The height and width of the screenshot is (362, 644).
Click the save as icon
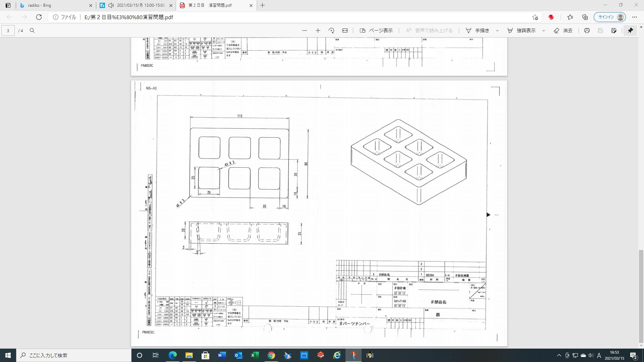[614, 31]
